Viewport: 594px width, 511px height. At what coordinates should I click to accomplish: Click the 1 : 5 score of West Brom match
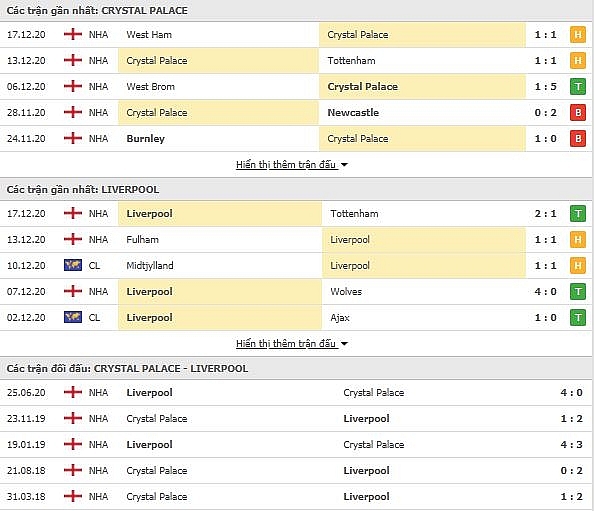click(545, 87)
